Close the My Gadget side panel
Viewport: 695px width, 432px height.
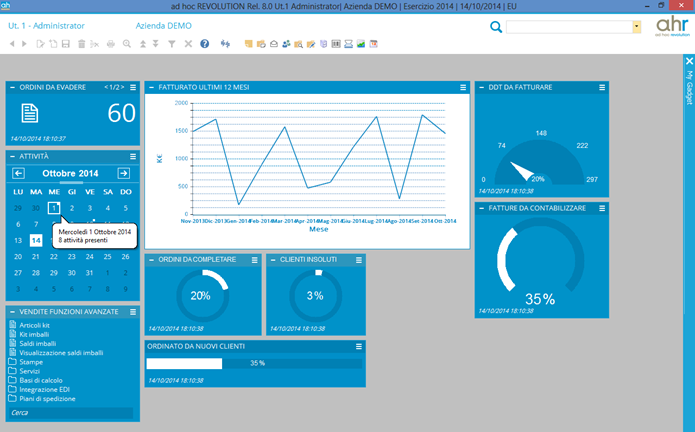pyautogui.click(x=689, y=61)
